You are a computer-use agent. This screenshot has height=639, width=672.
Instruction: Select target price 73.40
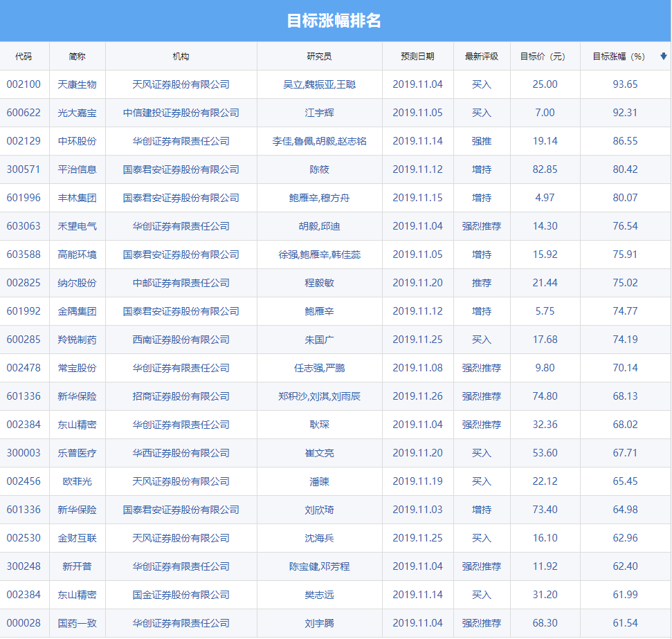point(545,510)
